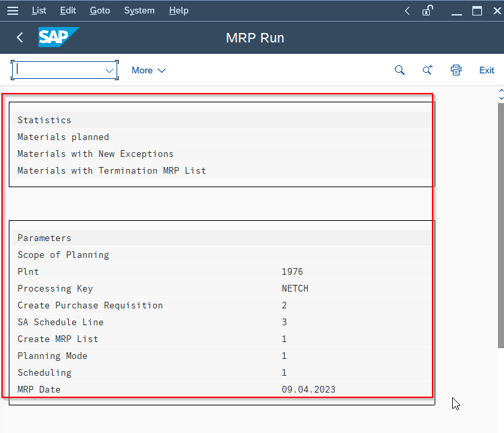Click the date 09.04.2023
The width and height of the screenshot is (504, 433).
[x=309, y=390]
